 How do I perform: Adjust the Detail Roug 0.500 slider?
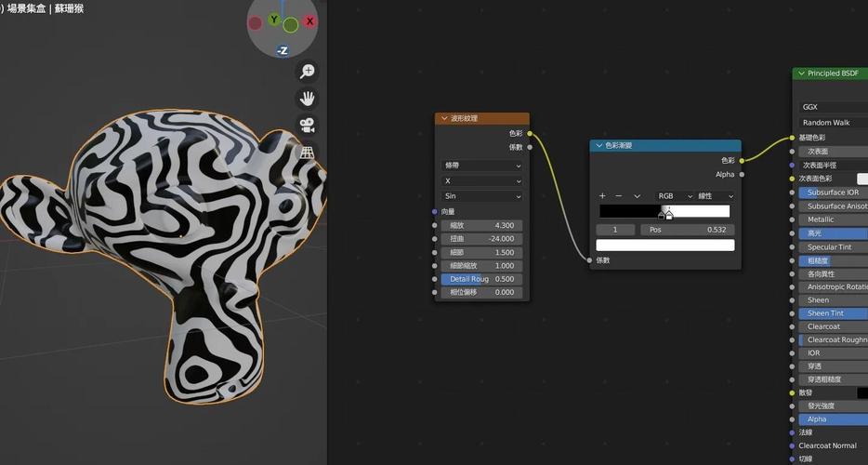481,279
